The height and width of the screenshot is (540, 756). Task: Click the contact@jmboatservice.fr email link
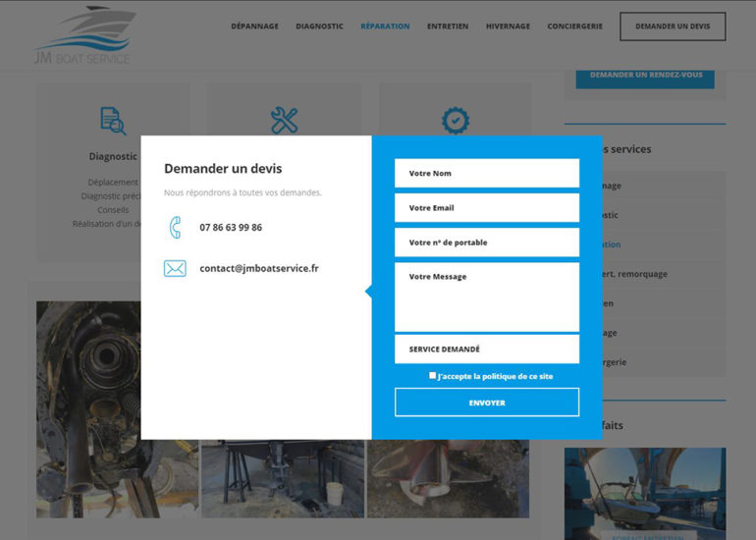(259, 269)
